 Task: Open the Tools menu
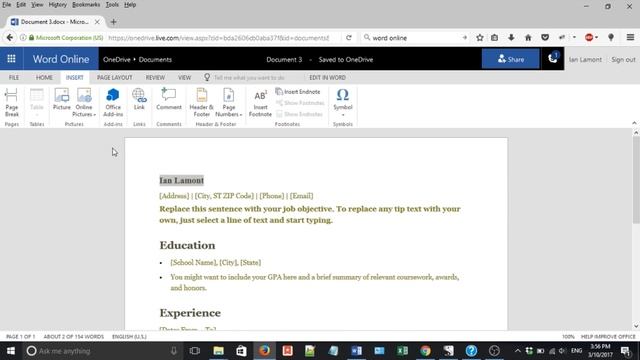click(x=112, y=4)
